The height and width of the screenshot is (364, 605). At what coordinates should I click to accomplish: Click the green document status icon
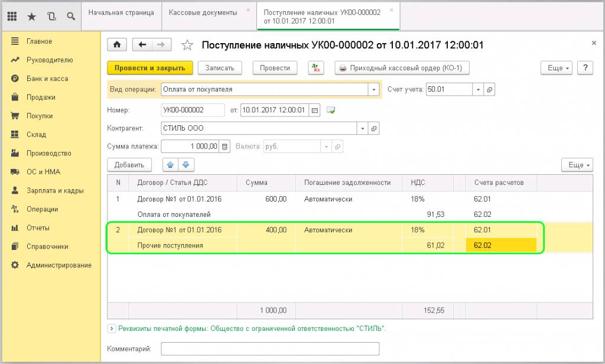coord(331,110)
